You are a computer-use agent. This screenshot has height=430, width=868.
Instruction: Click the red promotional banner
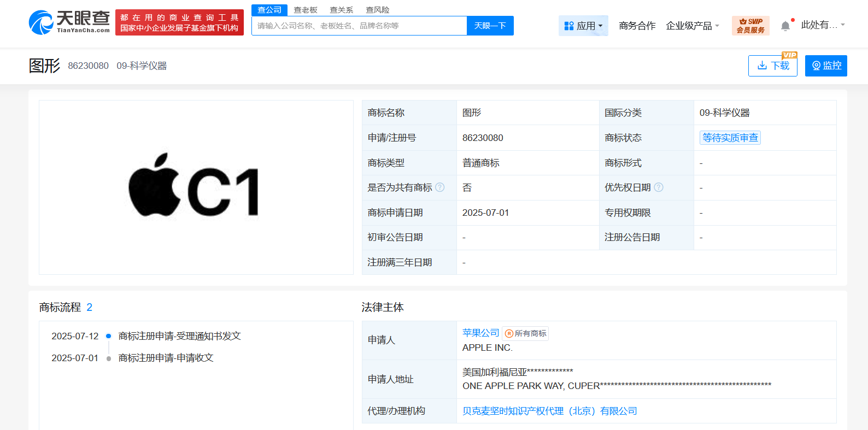click(x=179, y=22)
